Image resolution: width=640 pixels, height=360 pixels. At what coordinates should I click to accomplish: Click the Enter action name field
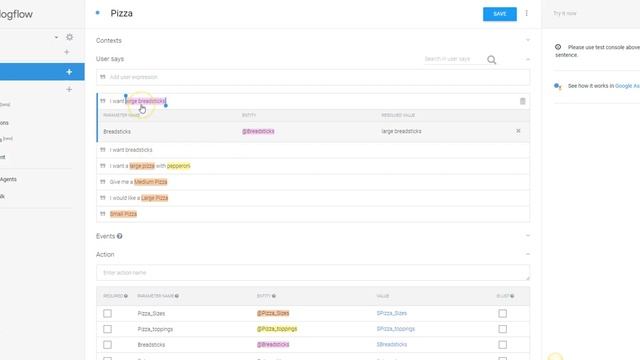[x=313, y=273]
